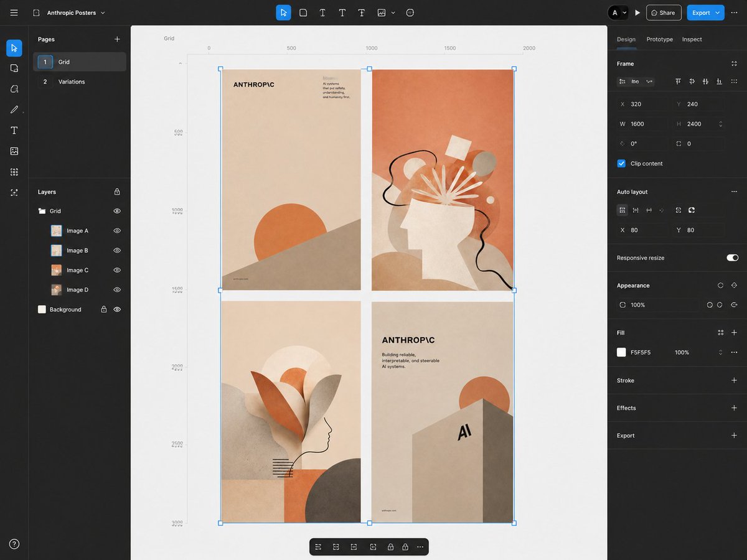Select the Image A layer row
The height and width of the screenshot is (560, 747).
80,231
